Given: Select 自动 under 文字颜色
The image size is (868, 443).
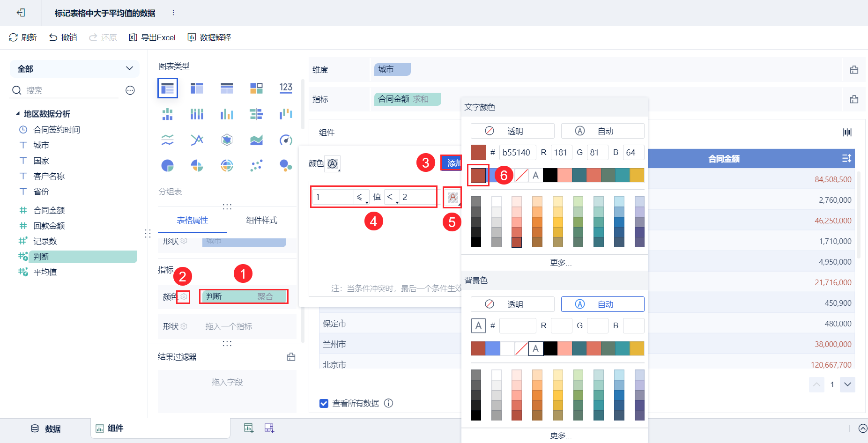Looking at the screenshot, I should [x=603, y=131].
